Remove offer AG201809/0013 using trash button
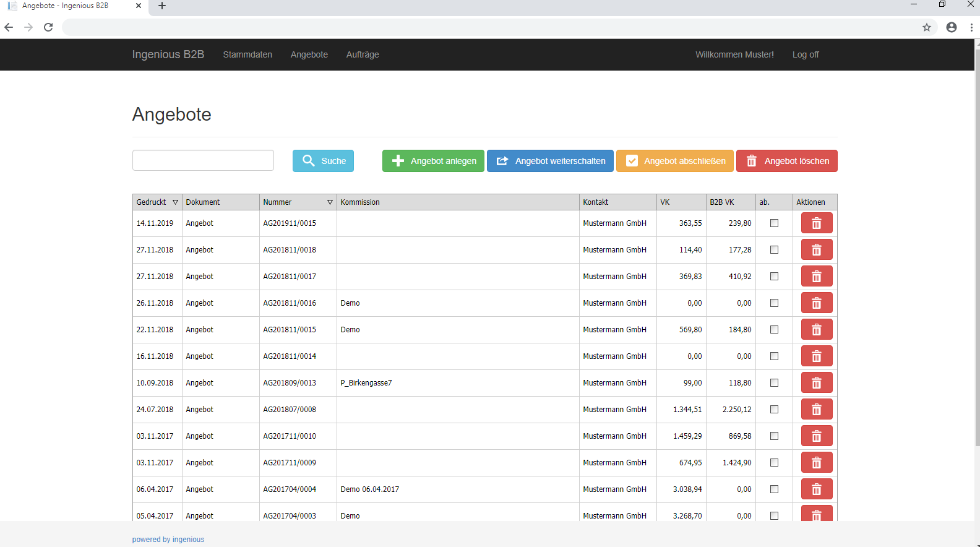The image size is (980, 547). point(816,383)
